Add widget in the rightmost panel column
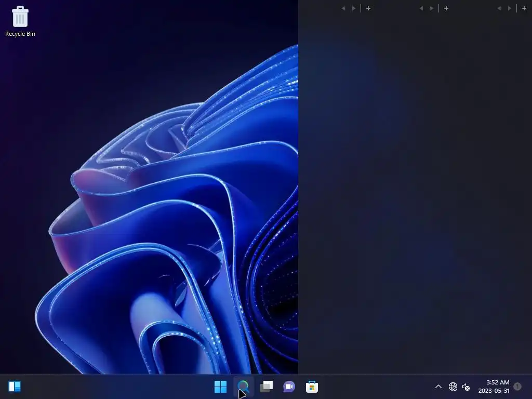The width and height of the screenshot is (532, 399). coord(524,8)
